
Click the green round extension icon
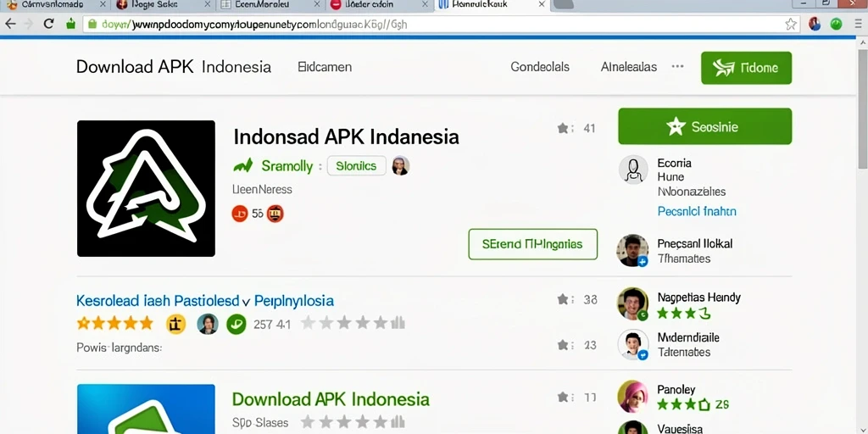836,24
